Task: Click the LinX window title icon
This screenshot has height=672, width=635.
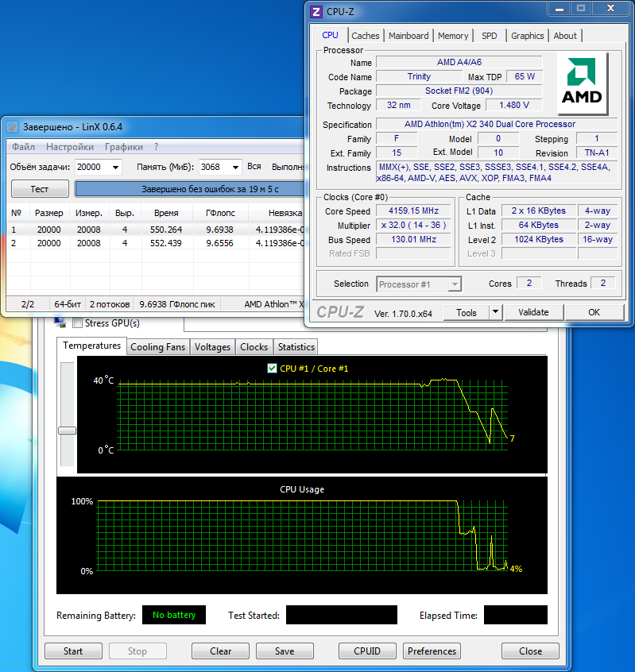Action: (x=13, y=127)
